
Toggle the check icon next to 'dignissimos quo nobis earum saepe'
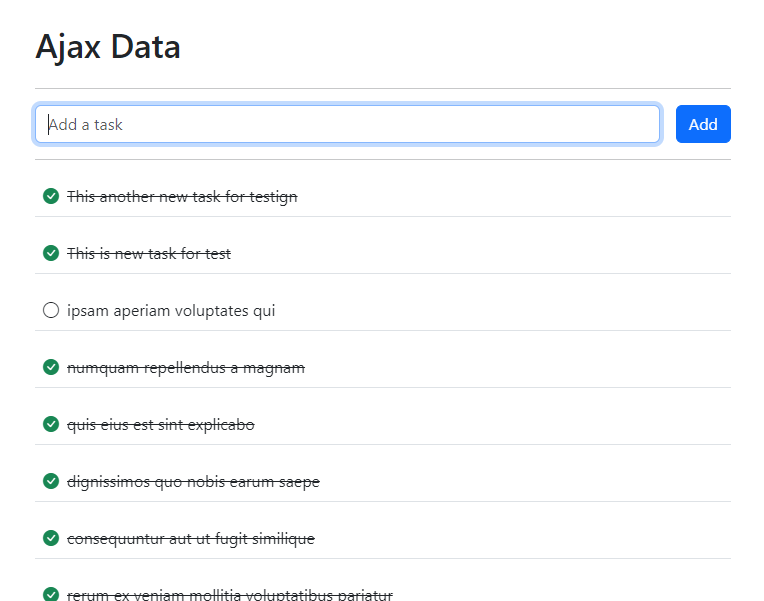click(x=51, y=482)
